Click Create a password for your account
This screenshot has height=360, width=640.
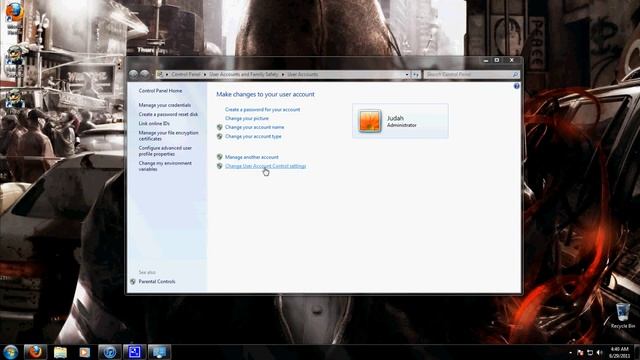click(262, 109)
